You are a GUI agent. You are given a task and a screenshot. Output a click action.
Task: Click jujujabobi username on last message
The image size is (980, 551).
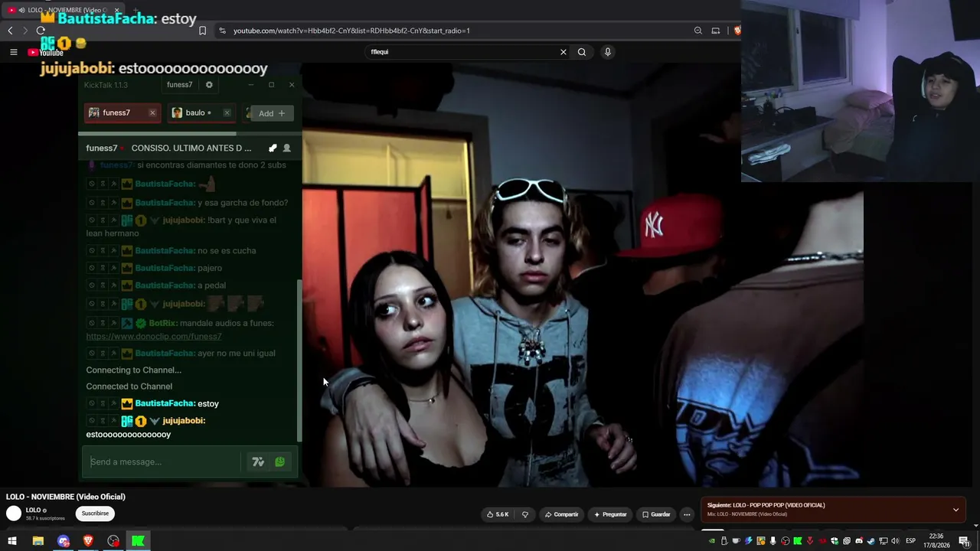click(182, 421)
